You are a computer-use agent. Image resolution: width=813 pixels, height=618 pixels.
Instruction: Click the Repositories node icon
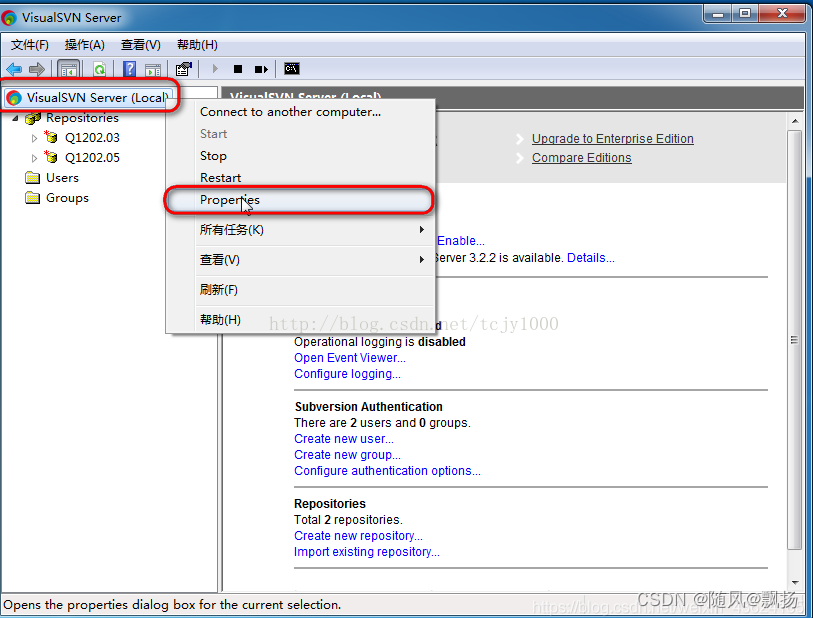coord(33,118)
